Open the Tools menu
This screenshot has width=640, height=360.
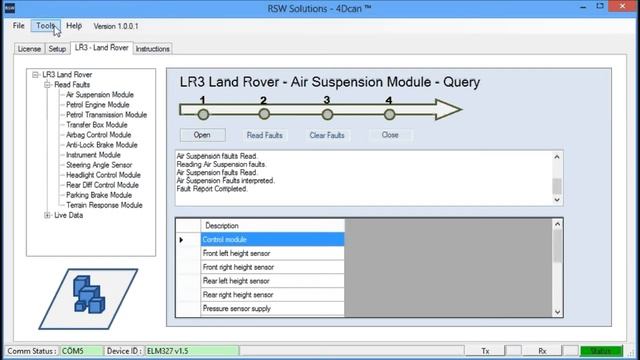pyautogui.click(x=45, y=26)
